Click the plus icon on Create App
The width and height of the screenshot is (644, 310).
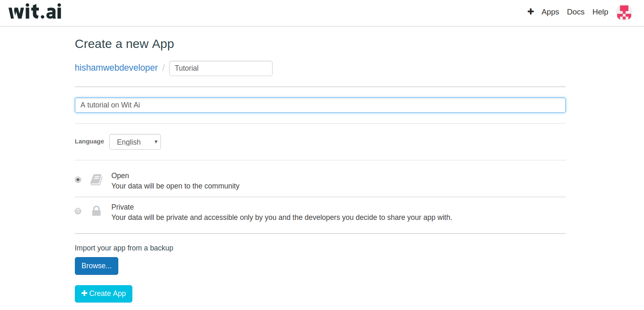[x=84, y=293]
